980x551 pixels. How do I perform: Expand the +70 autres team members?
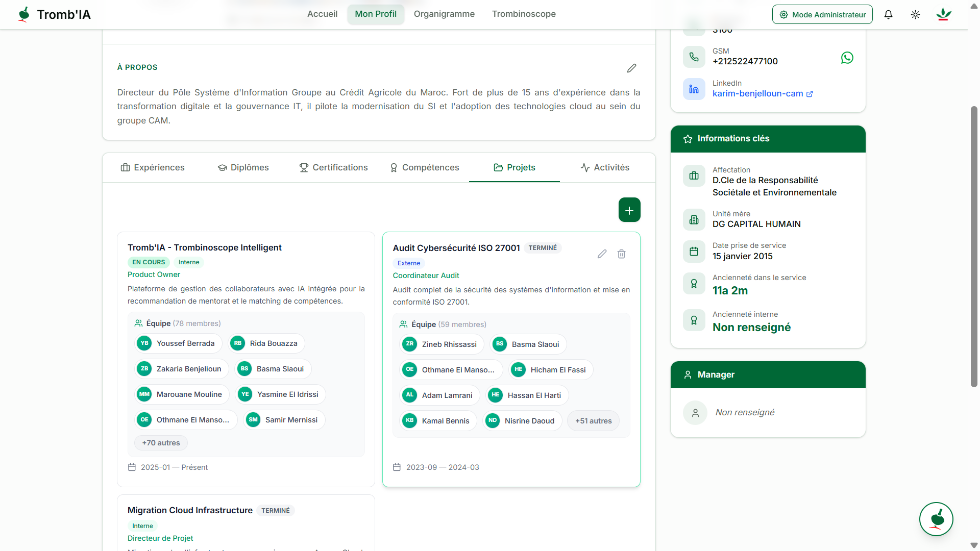(161, 443)
